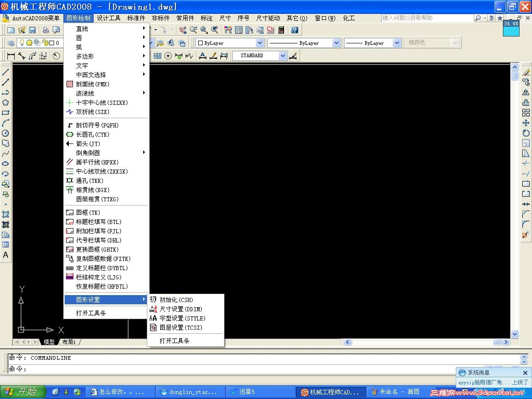Expand the 多边形 submenu
The image size is (532, 399).
click(107, 56)
